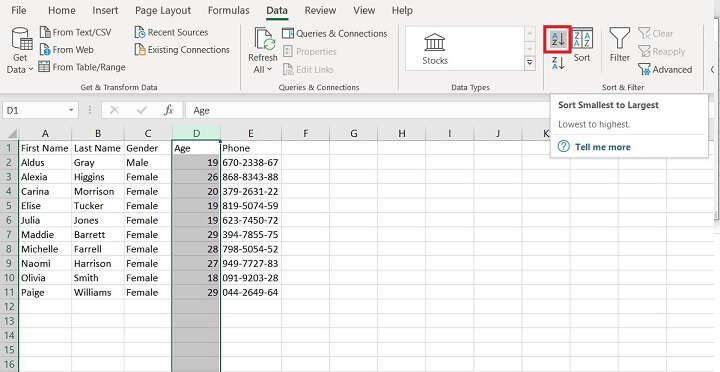Select column A header
This screenshot has width=720, height=372.
[x=45, y=134]
